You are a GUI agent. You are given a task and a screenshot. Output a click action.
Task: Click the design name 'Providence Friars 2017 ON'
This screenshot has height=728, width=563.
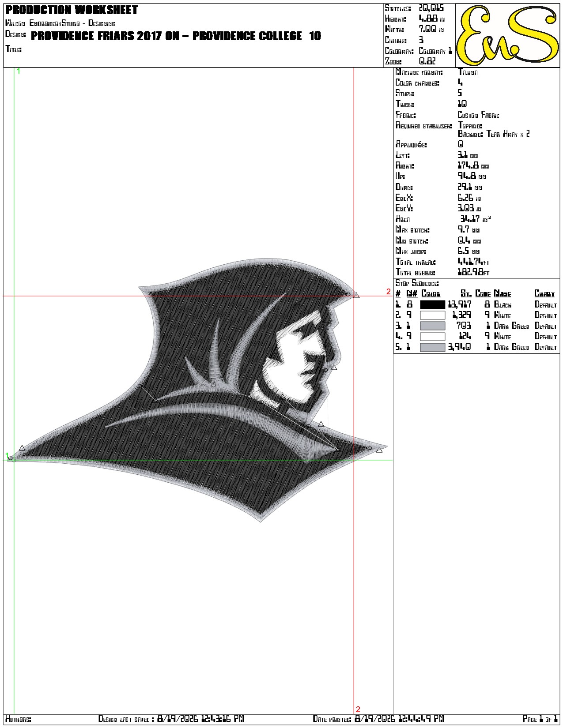tap(105, 36)
